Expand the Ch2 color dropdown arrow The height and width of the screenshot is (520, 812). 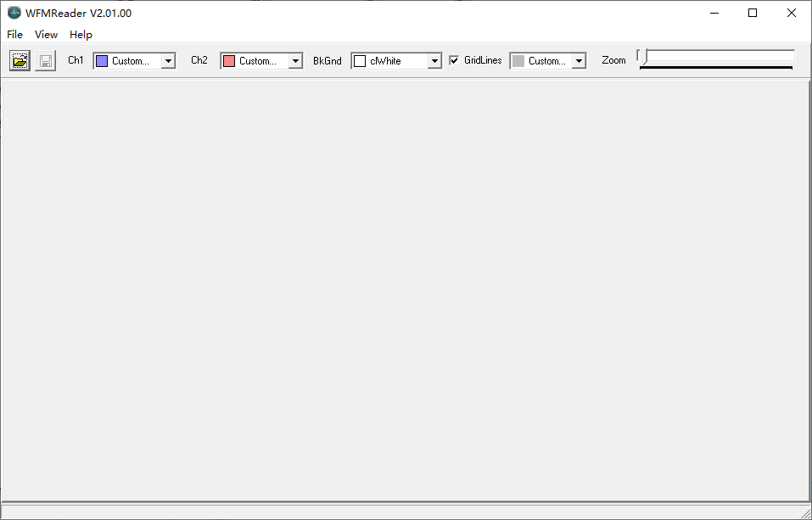(x=295, y=61)
